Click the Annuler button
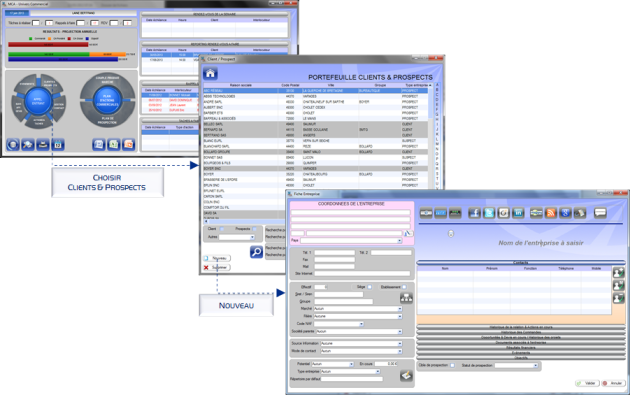This screenshot has height=395, width=630. coord(614,383)
